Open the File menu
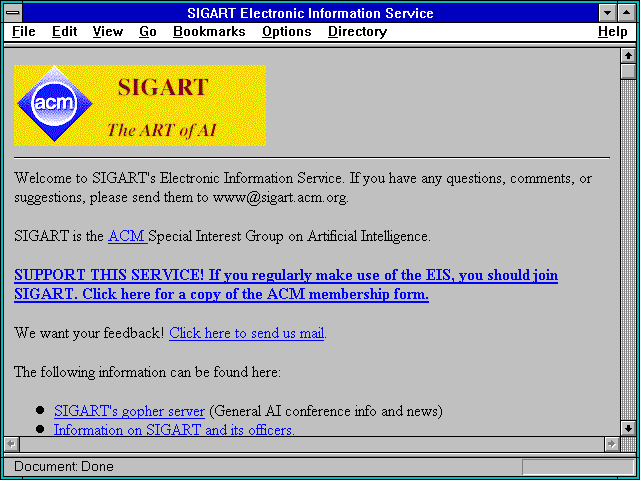Viewport: 640px width, 480px height. tap(24, 32)
